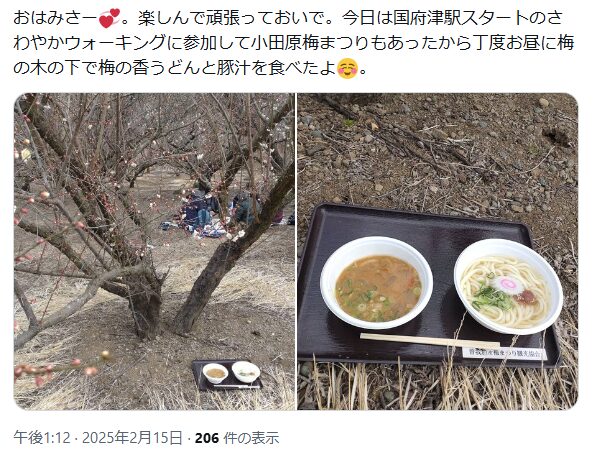
Task: Click the white label on the tray
Action: (505, 353)
